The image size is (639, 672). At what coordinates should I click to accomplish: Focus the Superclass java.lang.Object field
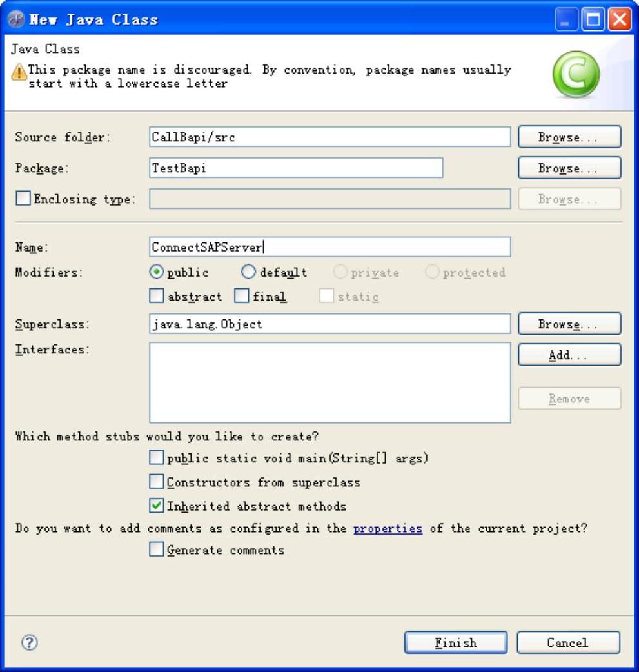(x=330, y=324)
